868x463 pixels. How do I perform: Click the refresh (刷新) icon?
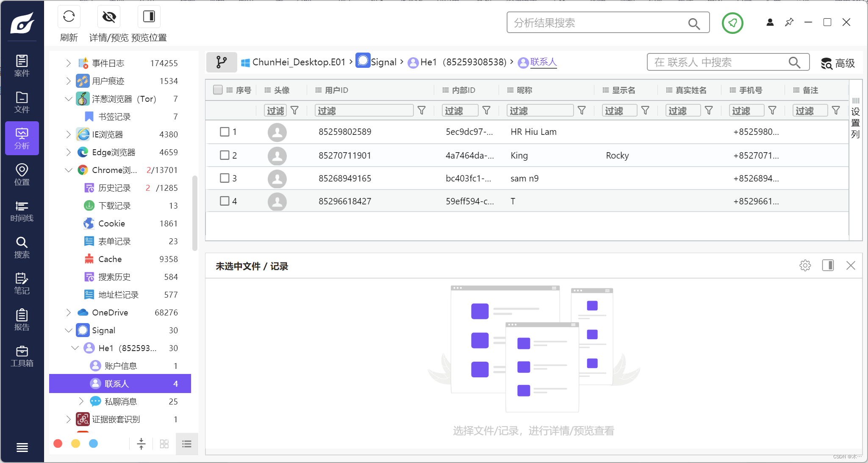click(69, 17)
